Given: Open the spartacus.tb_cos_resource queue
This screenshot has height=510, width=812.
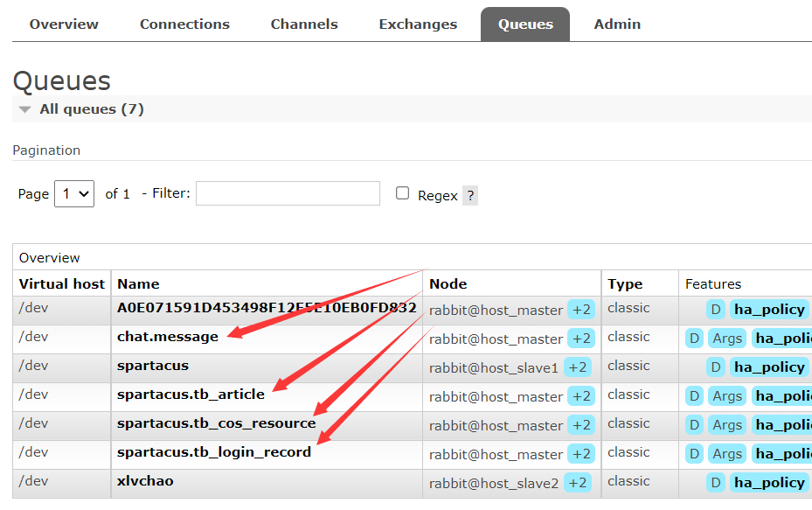Looking at the screenshot, I should click(x=217, y=423).
